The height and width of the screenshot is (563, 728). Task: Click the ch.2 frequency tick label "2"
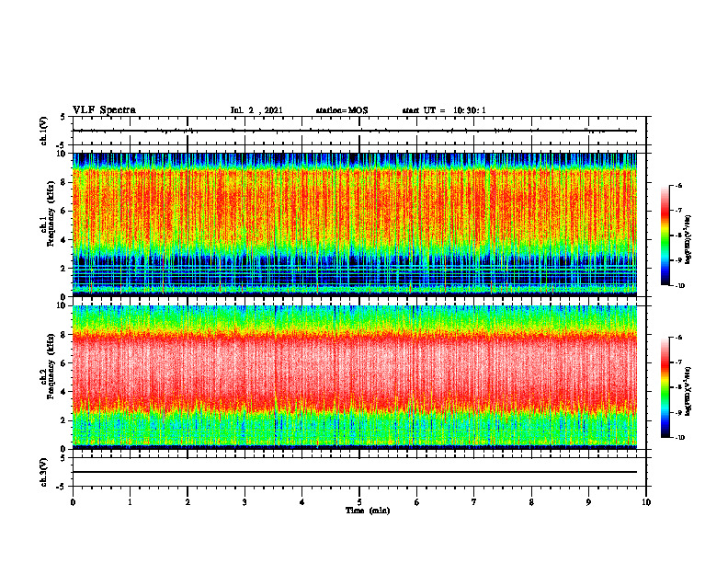pos(63,420)
